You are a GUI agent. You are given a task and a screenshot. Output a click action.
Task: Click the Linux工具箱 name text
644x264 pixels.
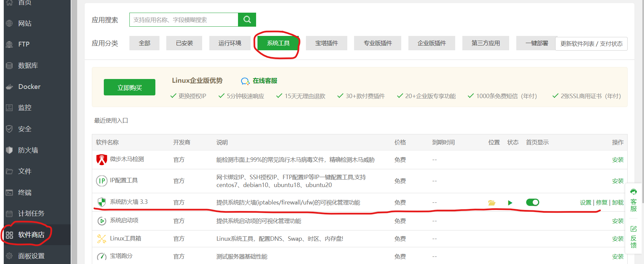point(125,238)
